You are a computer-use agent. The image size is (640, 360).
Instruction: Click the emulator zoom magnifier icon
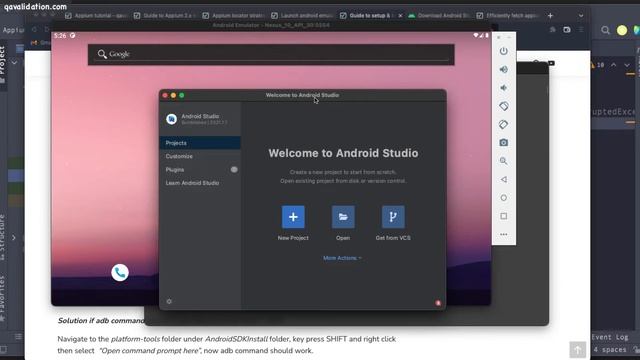pyautogui.click(x=504, y=161)
